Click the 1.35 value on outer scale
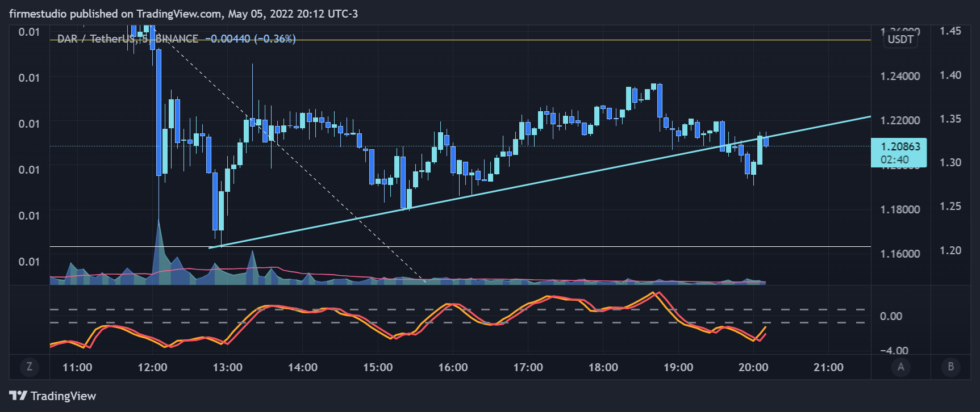Screen dimensions: 980x412 click(x=950, y=119)
